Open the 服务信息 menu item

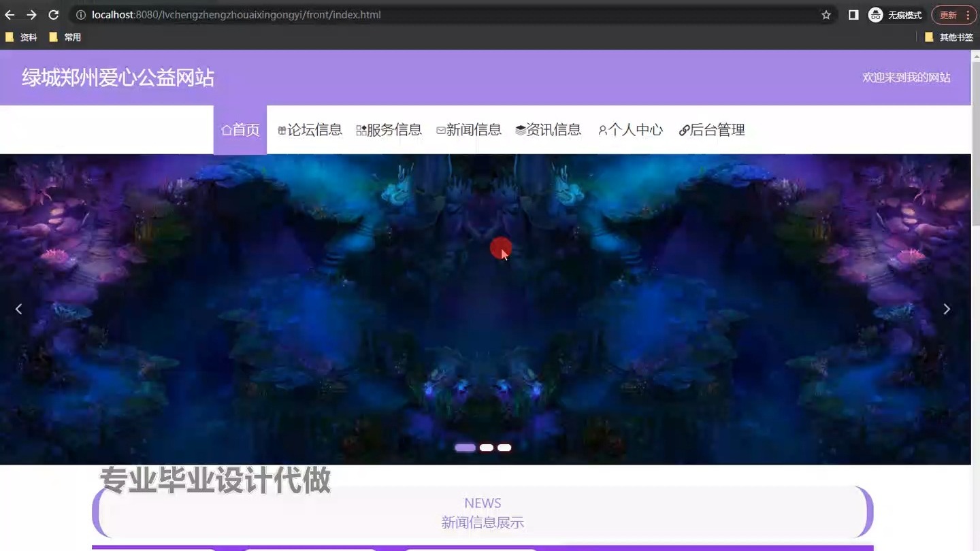point(389,130)
